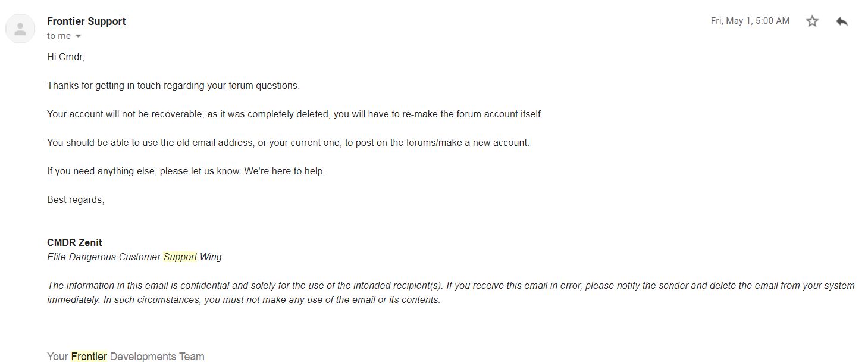Click the 'account will not be recoverable' sentence

pos(295,114)
